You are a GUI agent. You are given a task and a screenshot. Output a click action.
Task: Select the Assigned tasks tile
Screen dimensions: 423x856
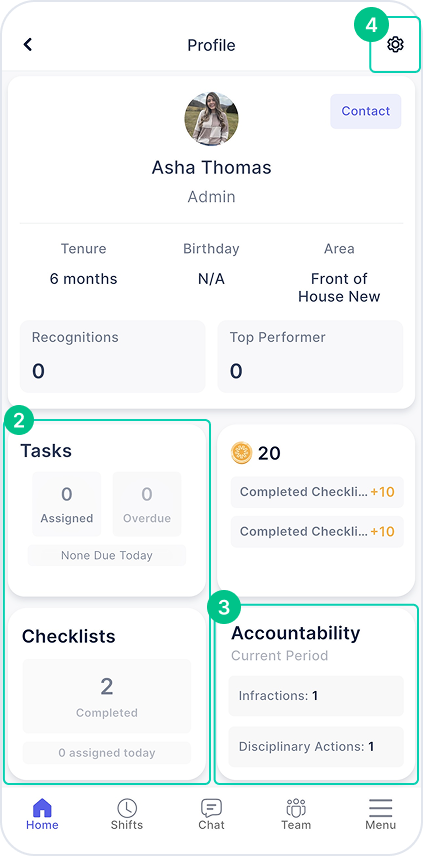tap(67, 504)
